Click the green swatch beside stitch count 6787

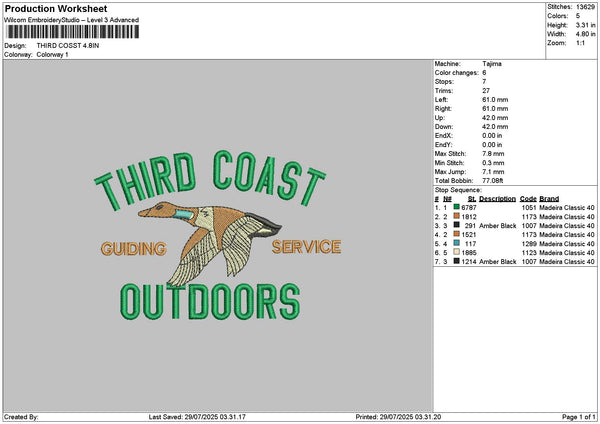457,207
